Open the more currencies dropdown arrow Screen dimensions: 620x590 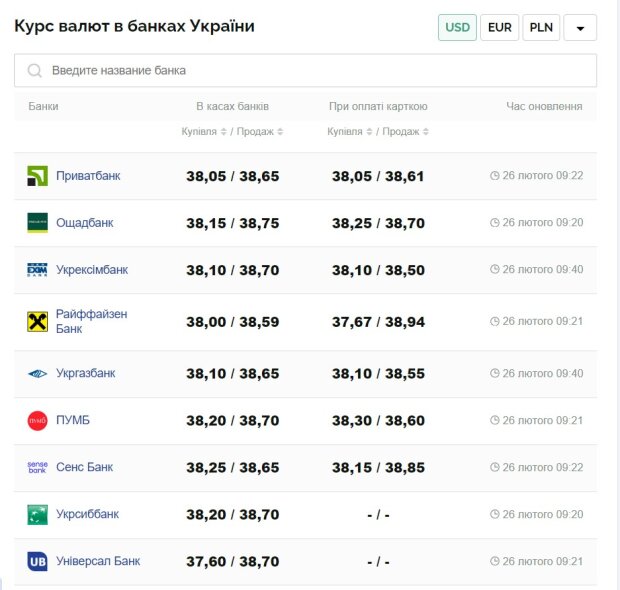tap(580, 28)
